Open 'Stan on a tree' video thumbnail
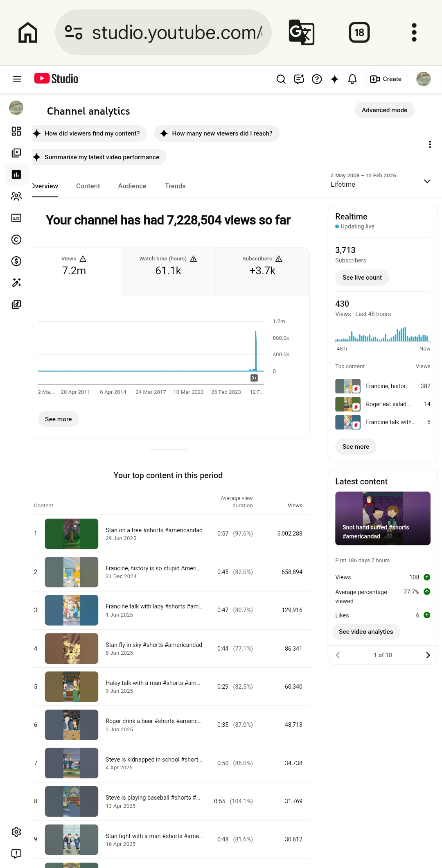 pos(72,534)
